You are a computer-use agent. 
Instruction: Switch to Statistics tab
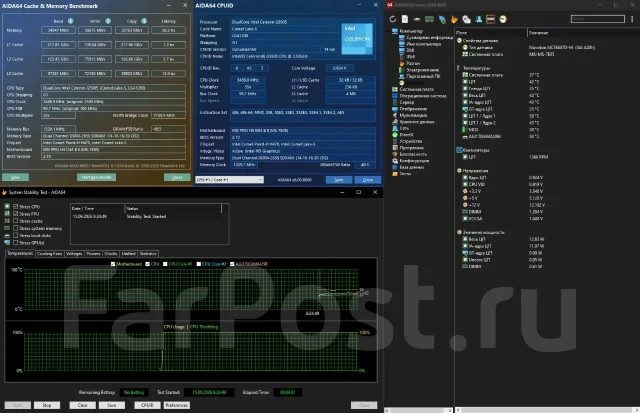[x=148, y=254]
